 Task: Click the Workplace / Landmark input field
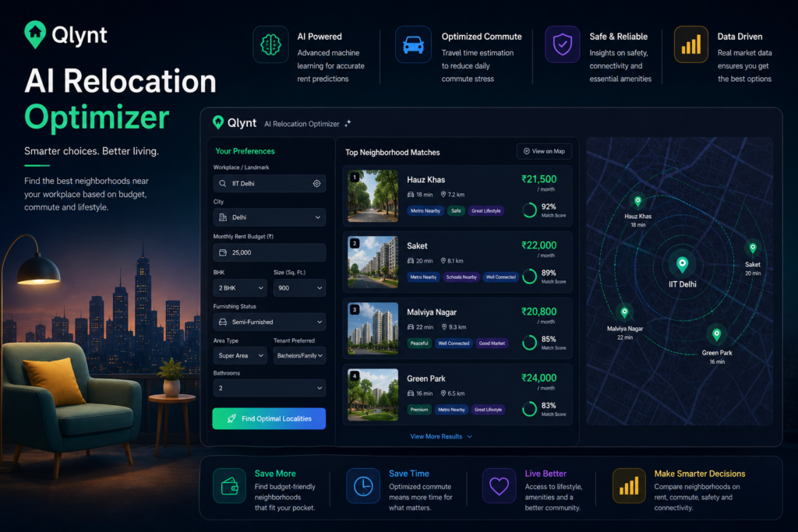tap(269, 184)
